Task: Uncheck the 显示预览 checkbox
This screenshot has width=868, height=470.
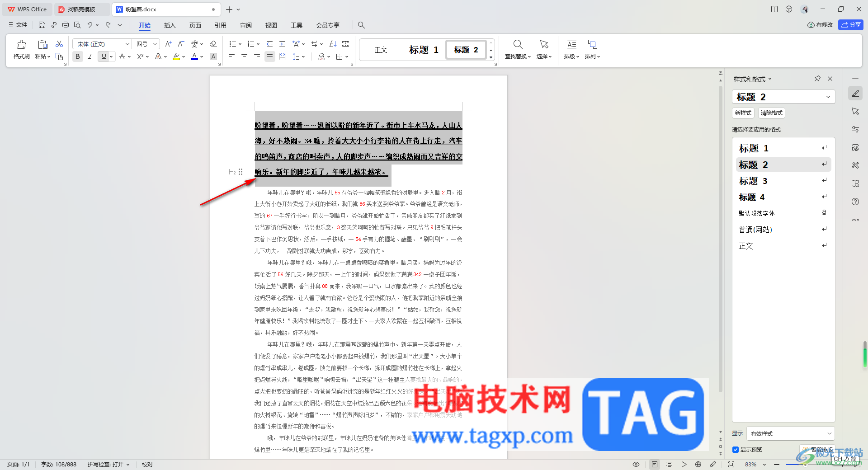Action: [736, 449]
